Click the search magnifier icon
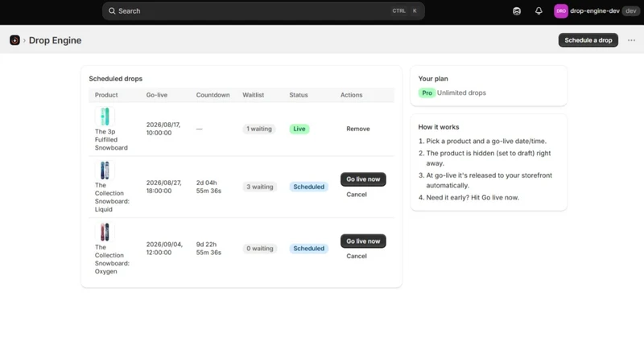Image resolution: width=644 pixels, height=362 pixels. tap(112, 11)
